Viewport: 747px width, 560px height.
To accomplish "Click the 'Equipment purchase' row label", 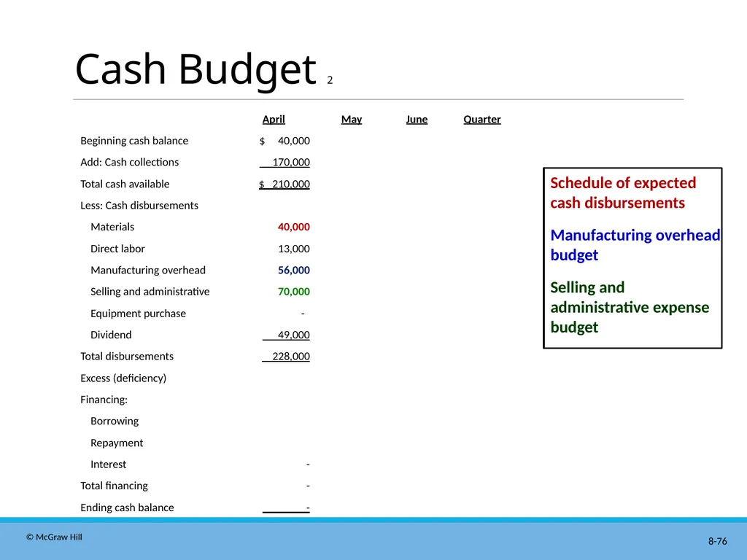I will 138,314.
